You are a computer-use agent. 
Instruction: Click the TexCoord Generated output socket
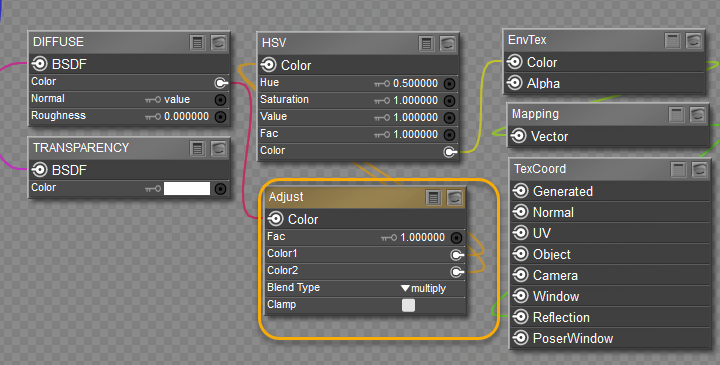pyautogui.click(x=521, y=191)
